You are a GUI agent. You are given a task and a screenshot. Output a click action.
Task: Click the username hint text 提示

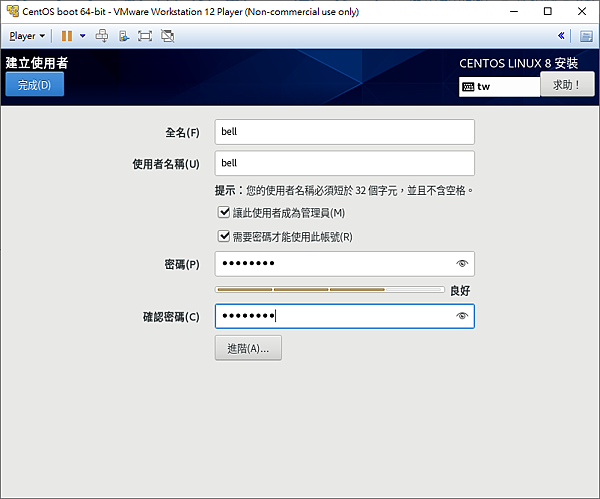click(344, 191)
